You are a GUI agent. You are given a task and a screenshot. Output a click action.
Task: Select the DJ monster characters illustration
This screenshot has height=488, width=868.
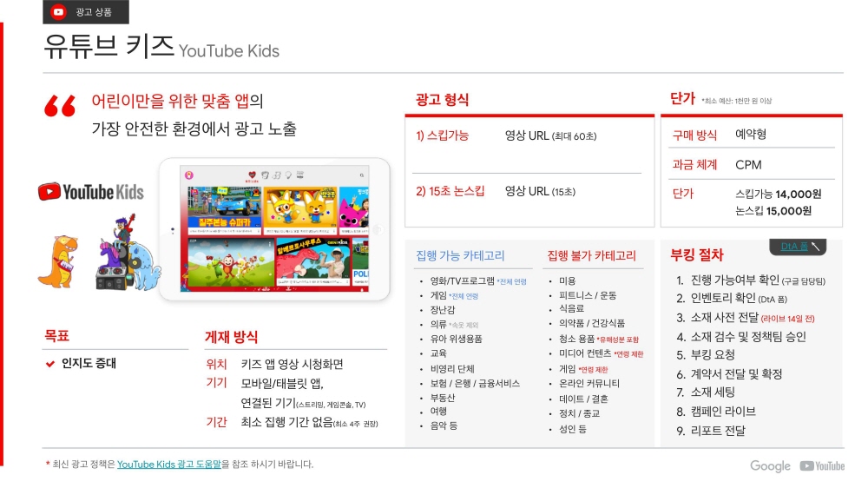point(127,253)
